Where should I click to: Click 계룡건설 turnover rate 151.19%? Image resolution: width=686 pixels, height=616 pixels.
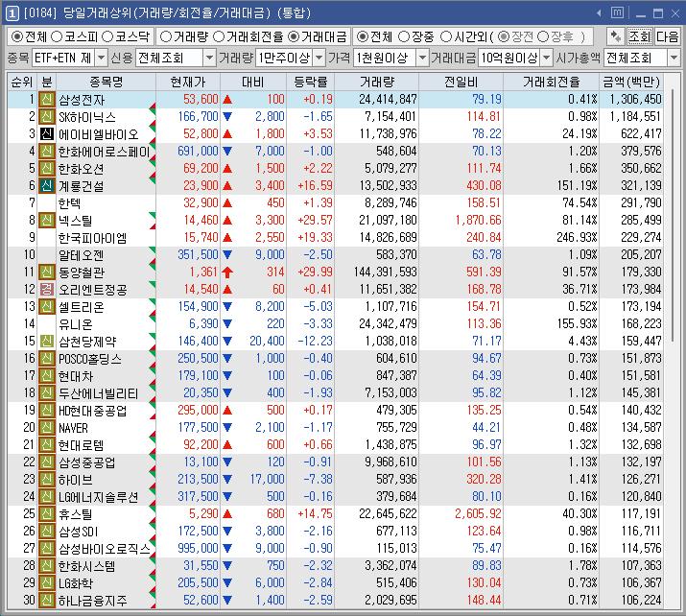pos(577,185)
